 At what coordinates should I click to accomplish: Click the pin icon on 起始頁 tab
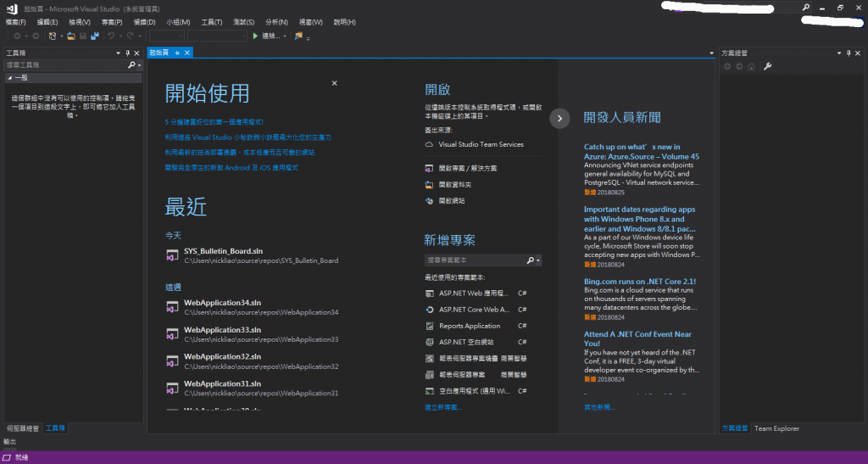[177, 53]
